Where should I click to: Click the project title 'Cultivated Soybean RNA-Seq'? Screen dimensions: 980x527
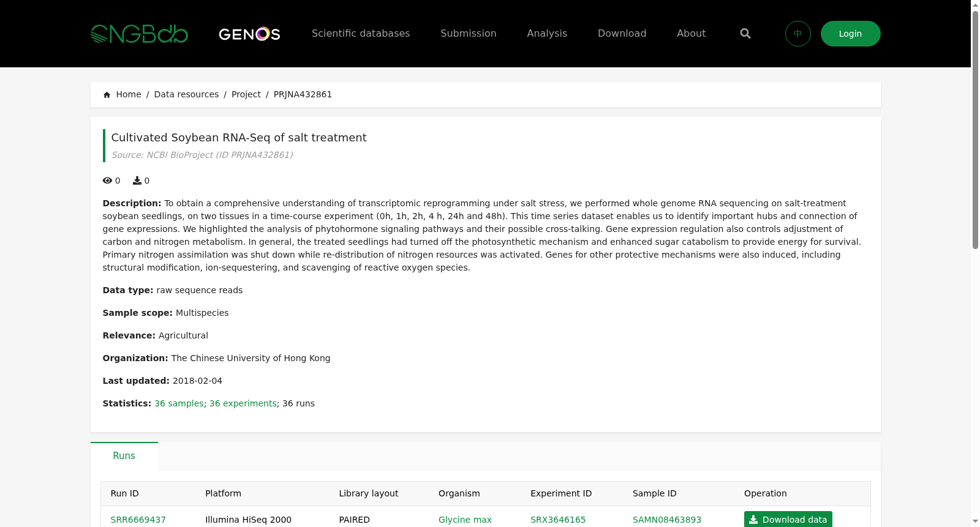(x=239, y=138)
